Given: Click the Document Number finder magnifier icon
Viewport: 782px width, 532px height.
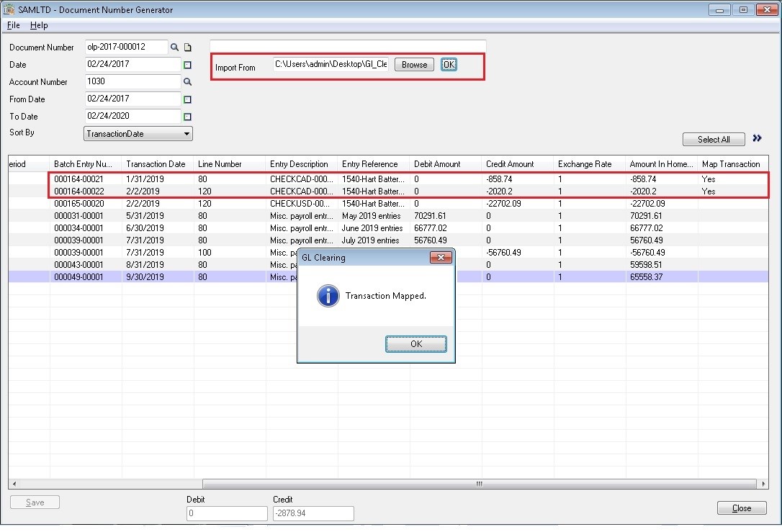Looking at the screenshot, I should (x=174, y=48).
